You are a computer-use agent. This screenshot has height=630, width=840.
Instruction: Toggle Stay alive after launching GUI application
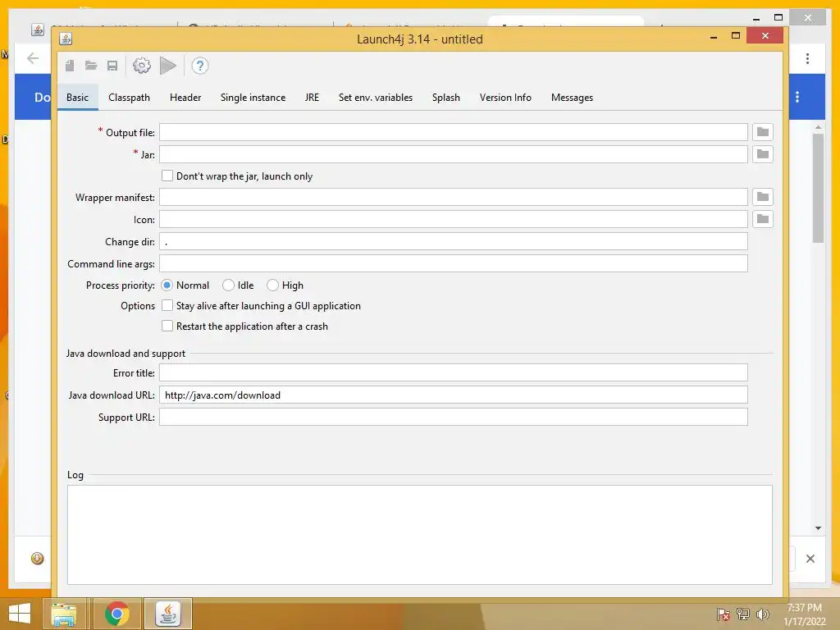[167, 305]
